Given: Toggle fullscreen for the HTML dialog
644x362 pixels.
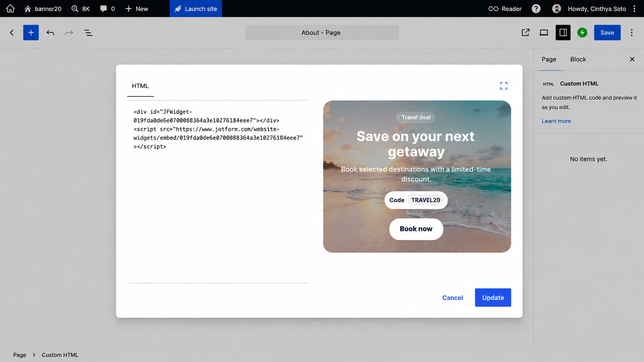Looking at the screenshot, I should click(x=503, y=86).
